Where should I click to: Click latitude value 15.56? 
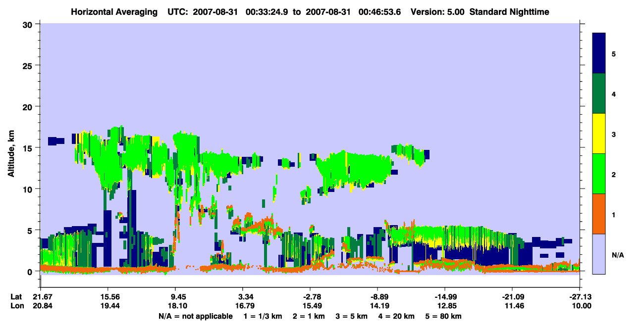pyautogui.click(x=108, y=297)
